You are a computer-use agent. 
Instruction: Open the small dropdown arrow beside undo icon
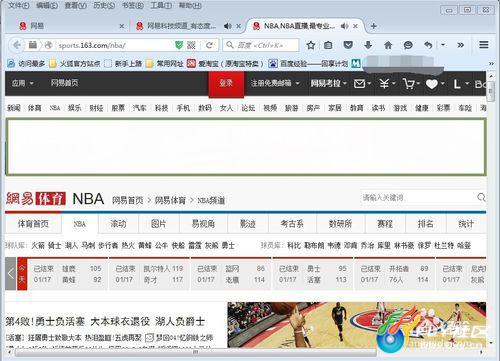(443, 45)
